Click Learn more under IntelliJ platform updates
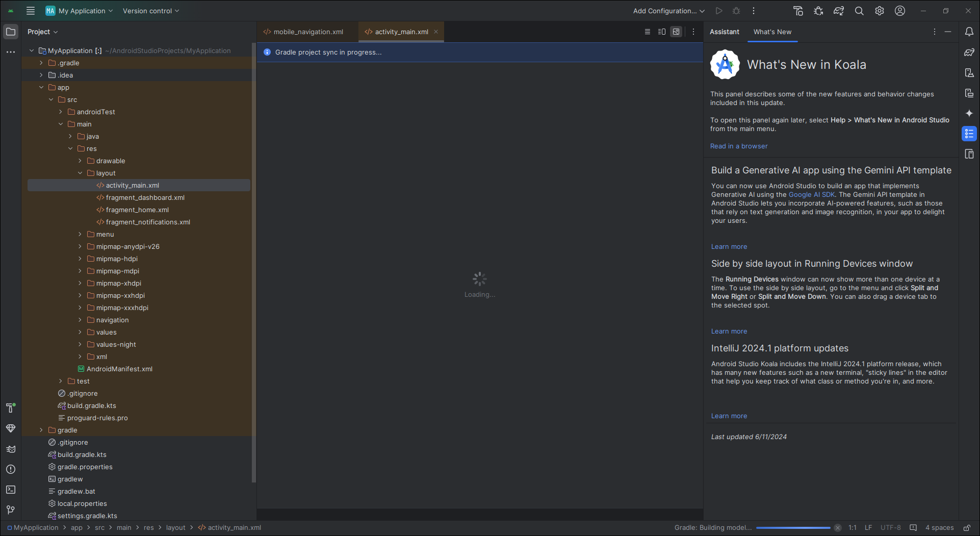 pos(729,416)
